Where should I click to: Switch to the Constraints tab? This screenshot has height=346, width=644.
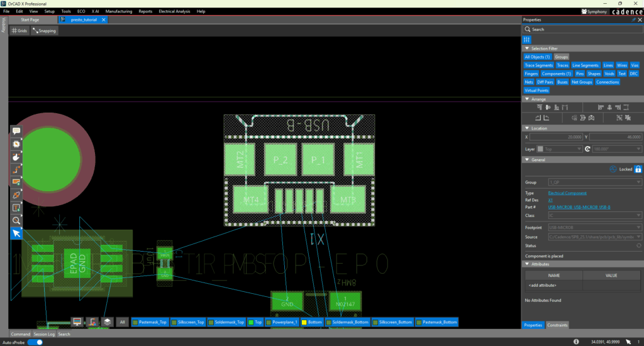click(557, 325)
